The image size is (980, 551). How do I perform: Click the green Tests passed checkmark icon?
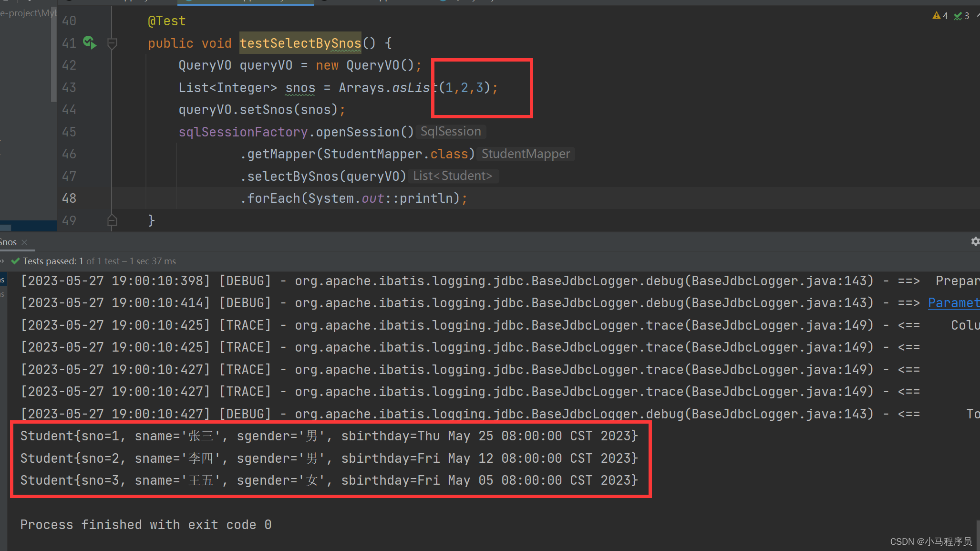(15, 261)
